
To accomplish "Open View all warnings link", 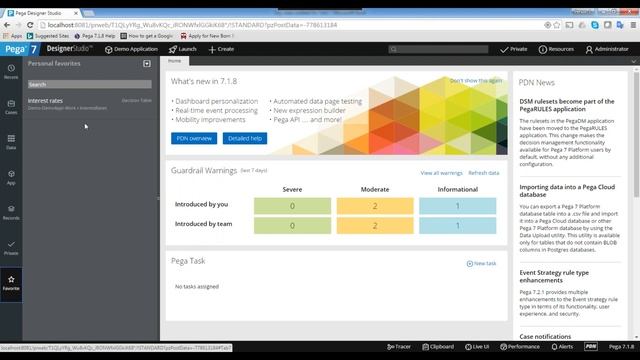I will (x=441, y=173).
